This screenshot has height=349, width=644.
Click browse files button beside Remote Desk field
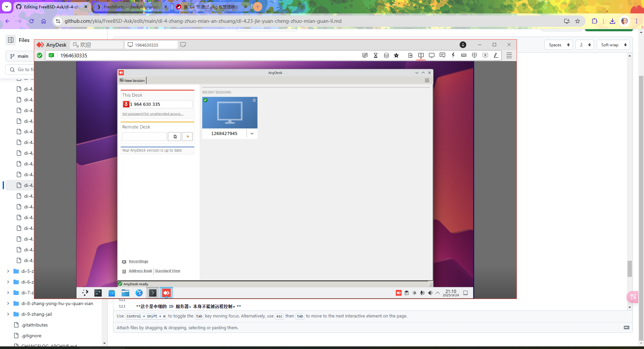[x=175, y=137]
